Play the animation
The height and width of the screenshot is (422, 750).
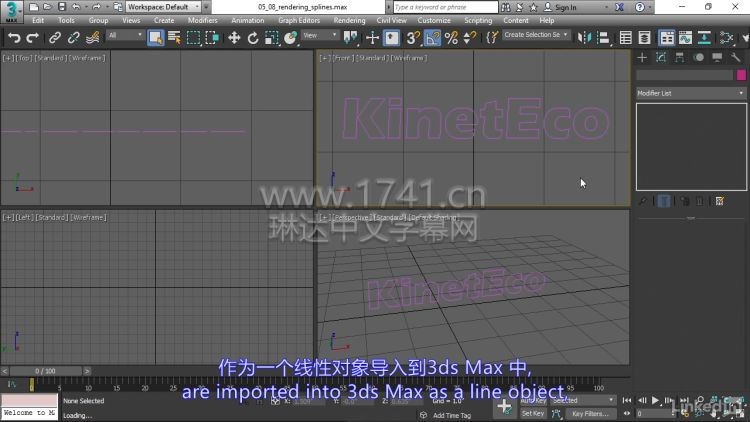click(x=655, y=400)
